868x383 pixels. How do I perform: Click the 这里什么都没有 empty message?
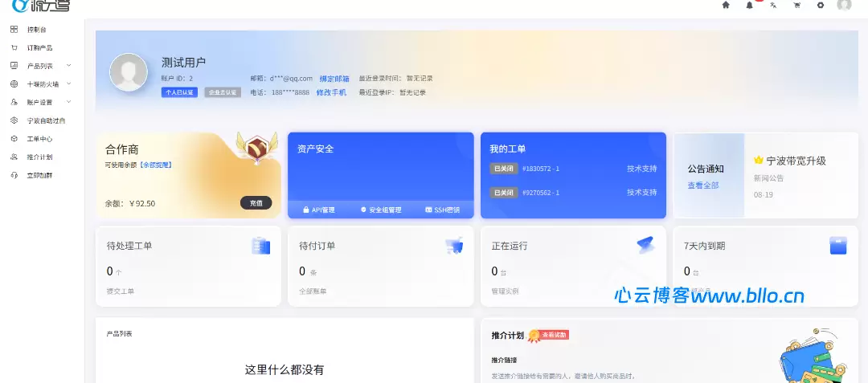pyautogui.click(x=285, y=369)
